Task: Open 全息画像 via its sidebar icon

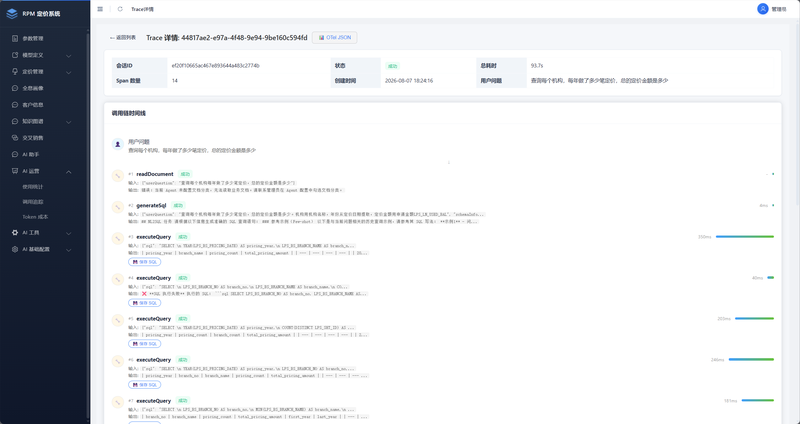Action: point(15,88)
